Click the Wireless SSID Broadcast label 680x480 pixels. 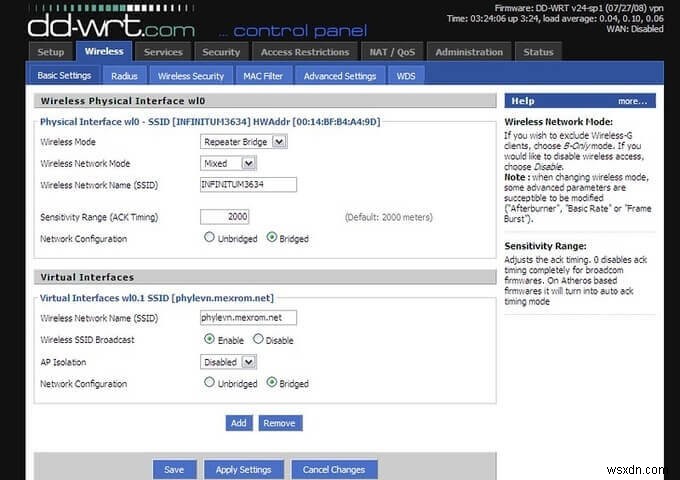(x=87, y=340)
